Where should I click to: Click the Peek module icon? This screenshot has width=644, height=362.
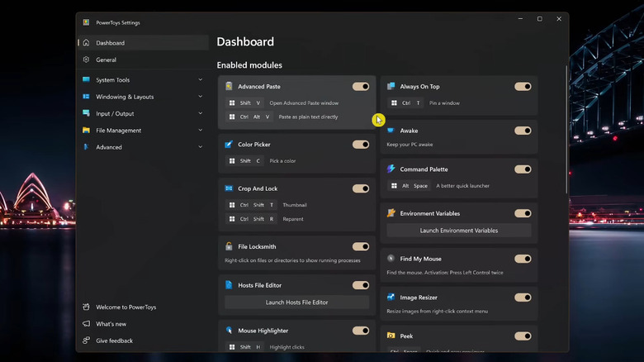[391, 336]
